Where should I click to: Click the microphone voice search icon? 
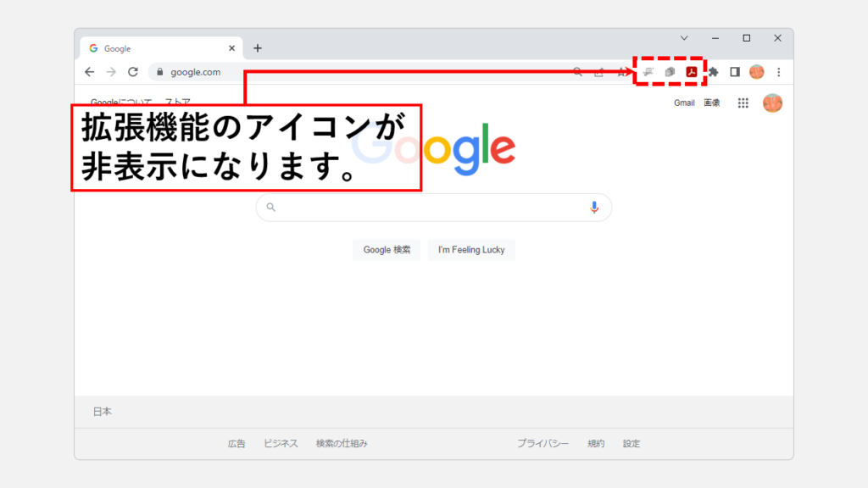[x=594, y=207]
